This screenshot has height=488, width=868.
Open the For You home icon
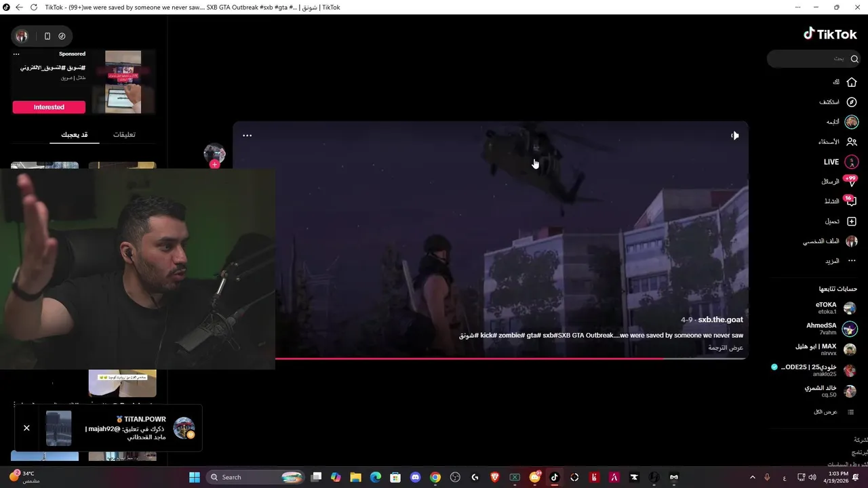[852, 82]
